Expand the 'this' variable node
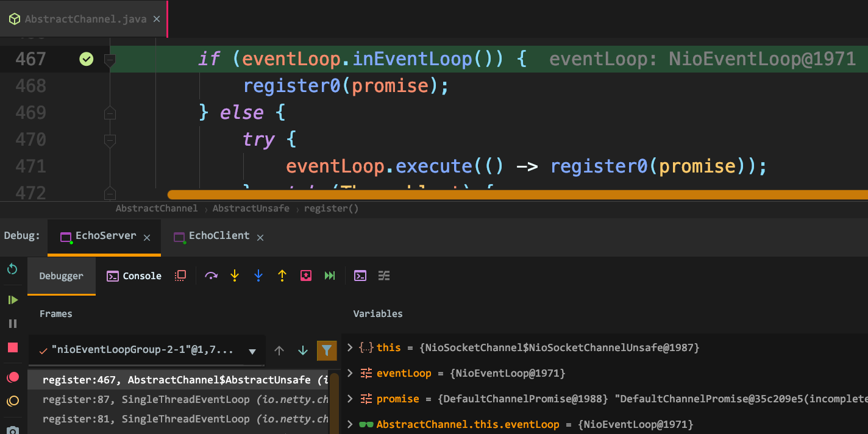The width and height of the screenshot is (868, 434). [x=350, y=347]
